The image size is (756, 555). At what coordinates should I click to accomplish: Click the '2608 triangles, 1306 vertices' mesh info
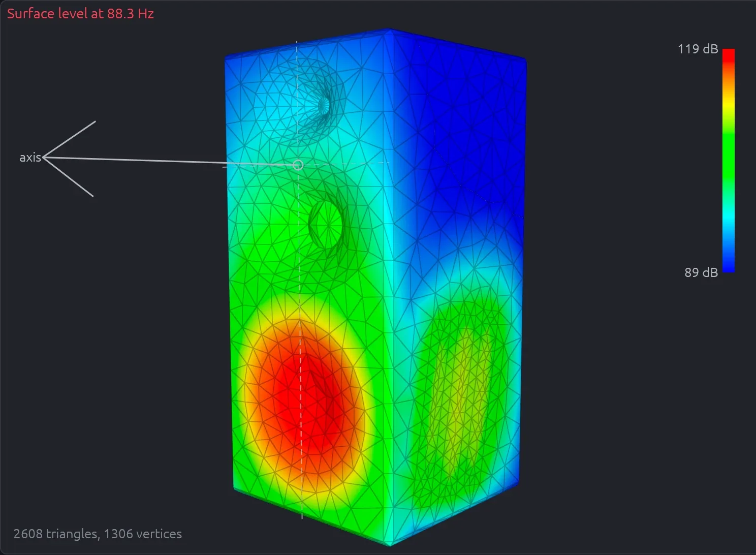pos(98,534)
